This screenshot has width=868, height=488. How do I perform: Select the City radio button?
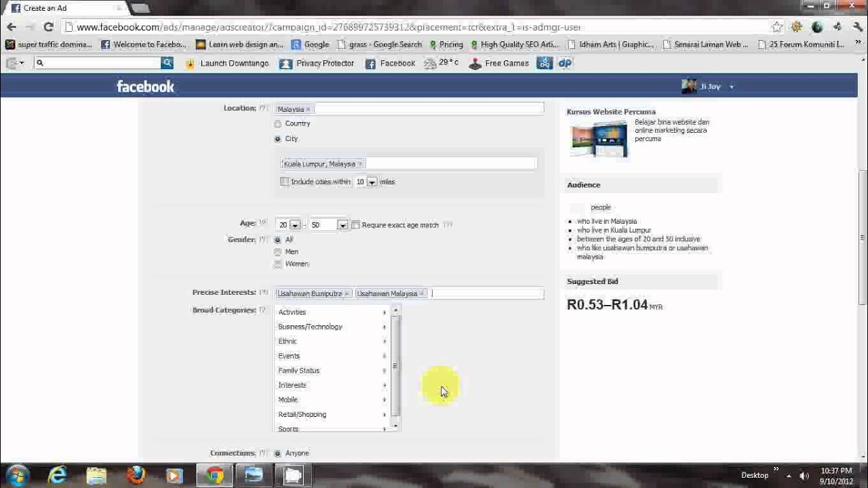tap(277, 139)
